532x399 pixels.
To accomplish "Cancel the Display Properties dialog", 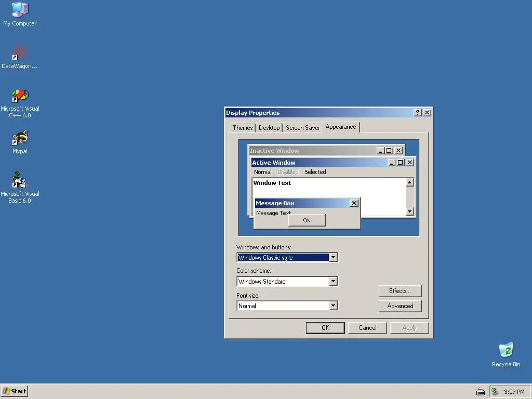I will [367, 328].
